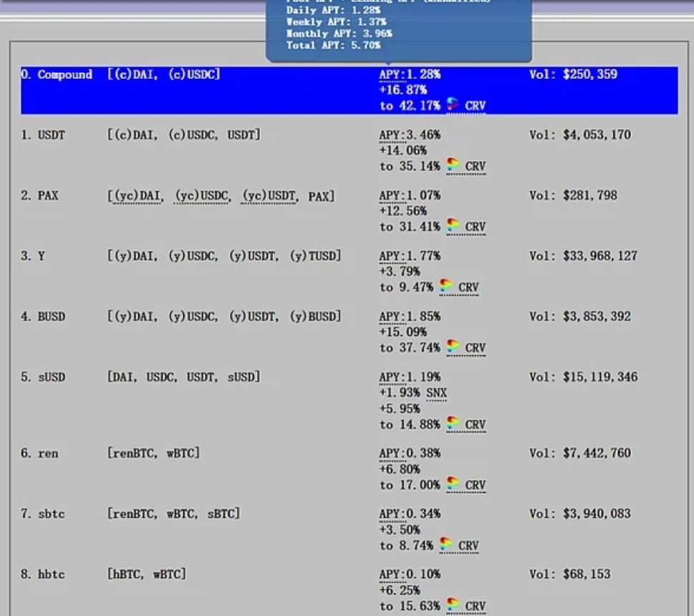The width and height of the screenshot is (694, 616).
Task: Click the CRV label in Compound row
Action: tap(476, 106)
